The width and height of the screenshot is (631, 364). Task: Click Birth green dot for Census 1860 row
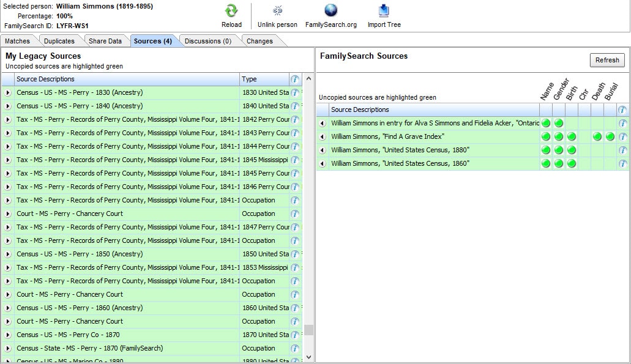click(x=572, y=164)
